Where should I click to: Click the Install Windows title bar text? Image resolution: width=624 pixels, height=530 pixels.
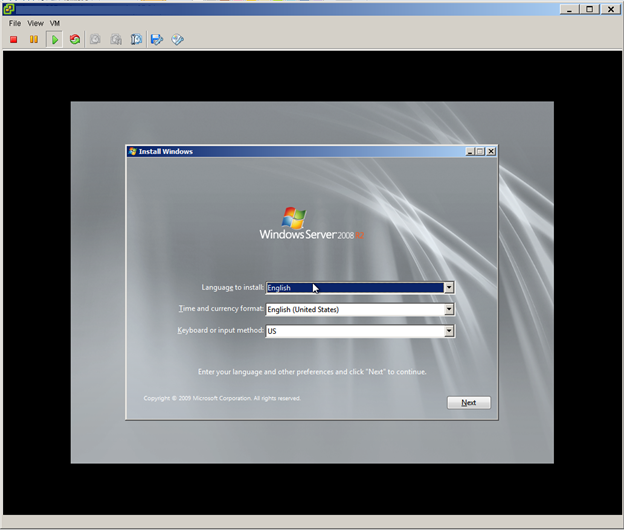point(166,151)
